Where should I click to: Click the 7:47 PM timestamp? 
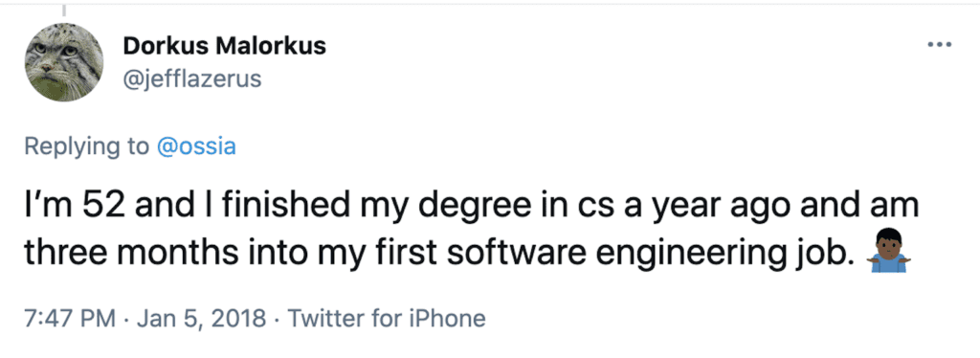(70, 319)
